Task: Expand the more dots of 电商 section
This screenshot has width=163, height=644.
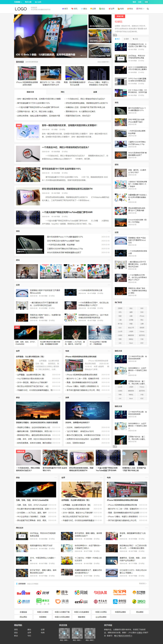Action: tap(109, 351)
